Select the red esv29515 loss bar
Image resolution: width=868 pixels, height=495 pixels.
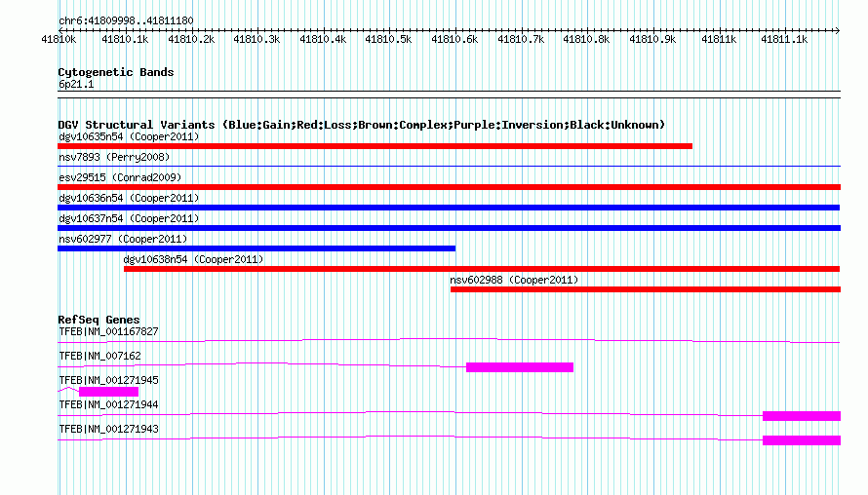[x=449, y=187]
